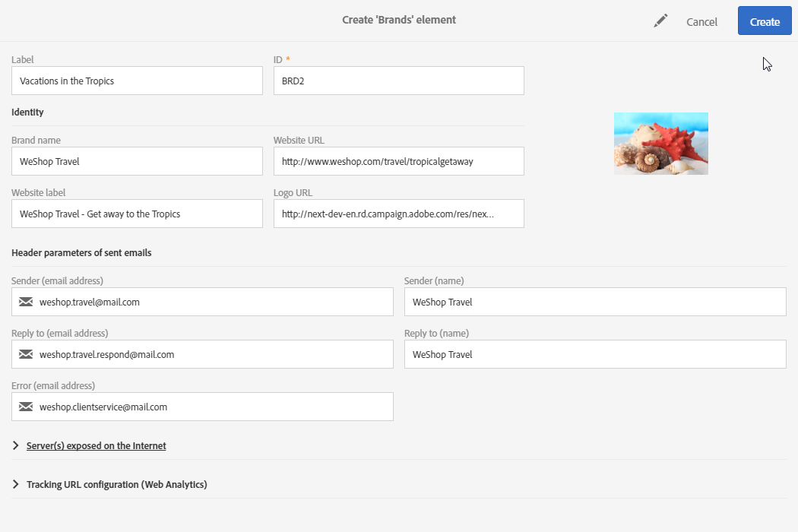
Task: Cancel the brand creation
Action: point(701,22)
